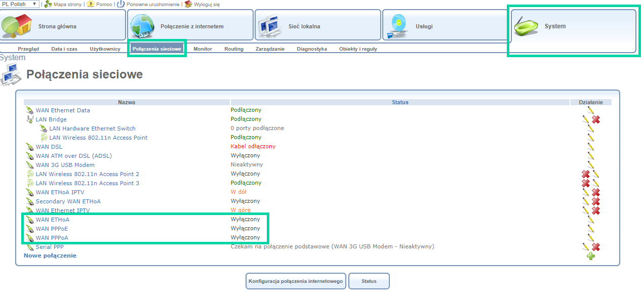Viewport: 644px width, 297px height.
Task: Edit the WAN PPPoA connection
Action: 590,238
